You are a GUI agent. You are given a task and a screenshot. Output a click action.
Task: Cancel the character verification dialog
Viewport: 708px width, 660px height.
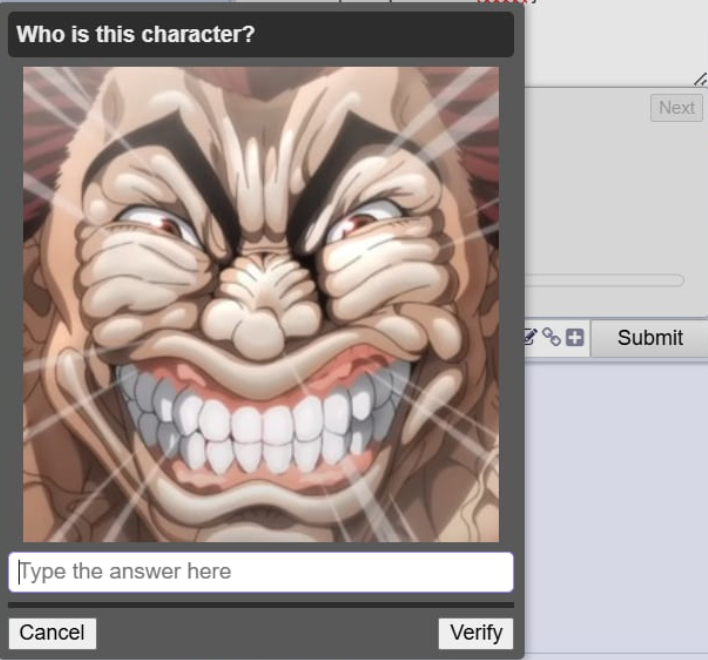[52, 633]
